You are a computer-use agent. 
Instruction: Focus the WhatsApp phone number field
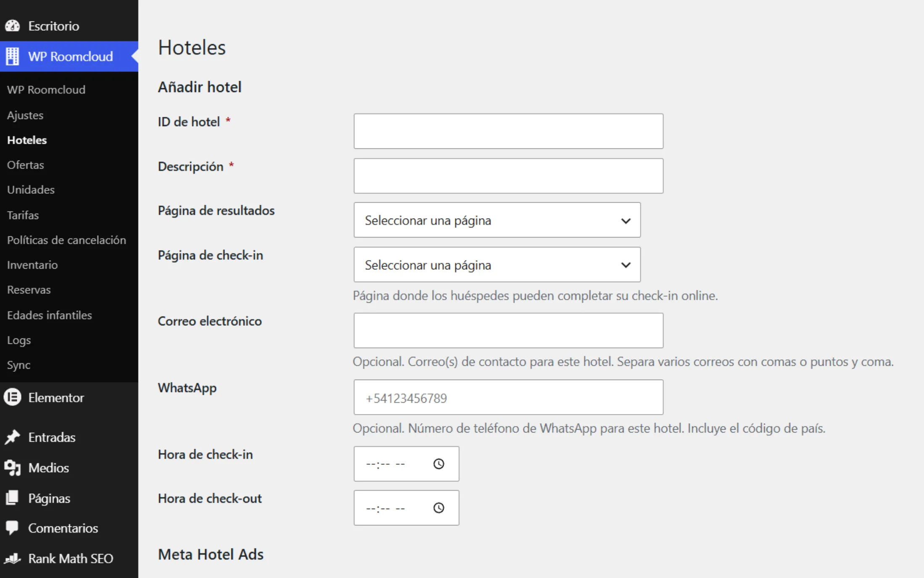pyautogui.click(x=508, y=397)
